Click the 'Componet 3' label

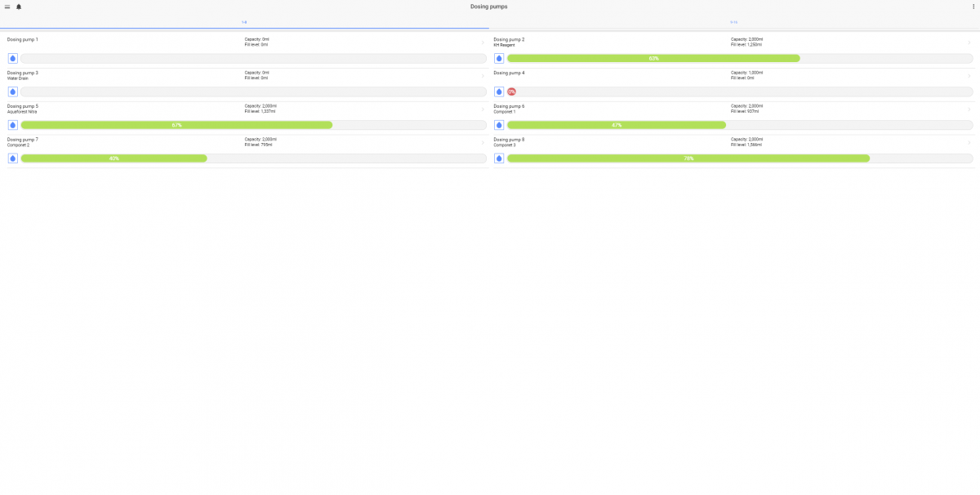click(505, 145)
